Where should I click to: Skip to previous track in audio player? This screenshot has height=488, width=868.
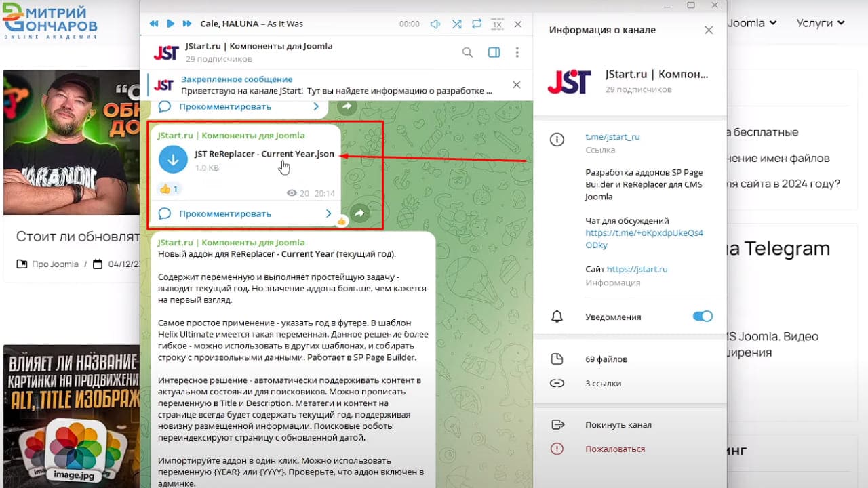(154, 24)
